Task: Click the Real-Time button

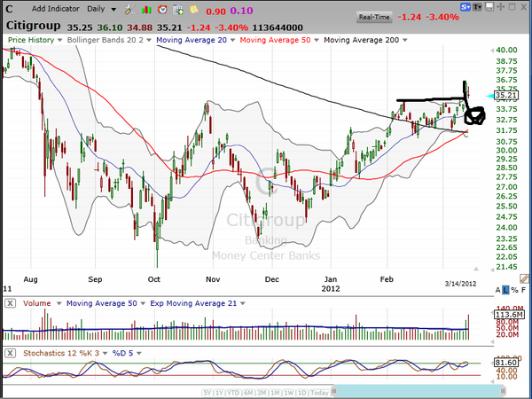Action: pos(374,17)
